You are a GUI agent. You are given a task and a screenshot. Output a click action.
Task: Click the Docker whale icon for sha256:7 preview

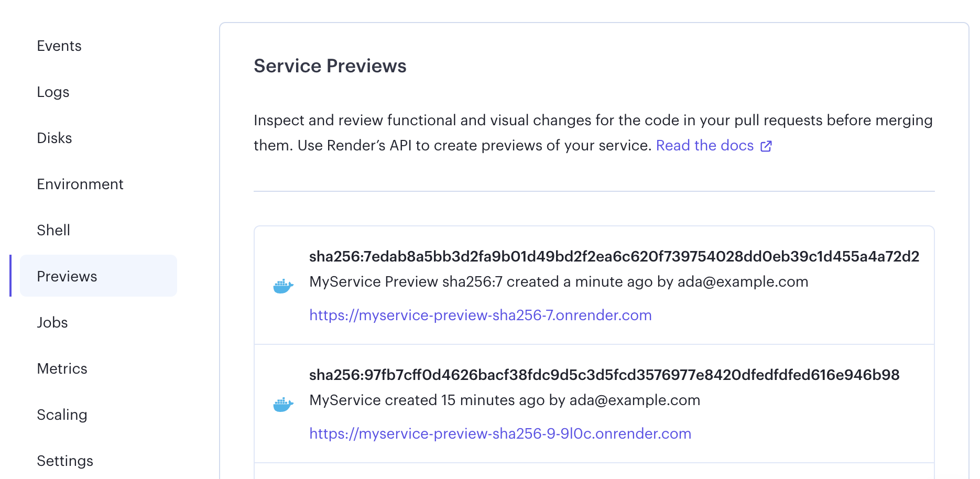[282, 285]
